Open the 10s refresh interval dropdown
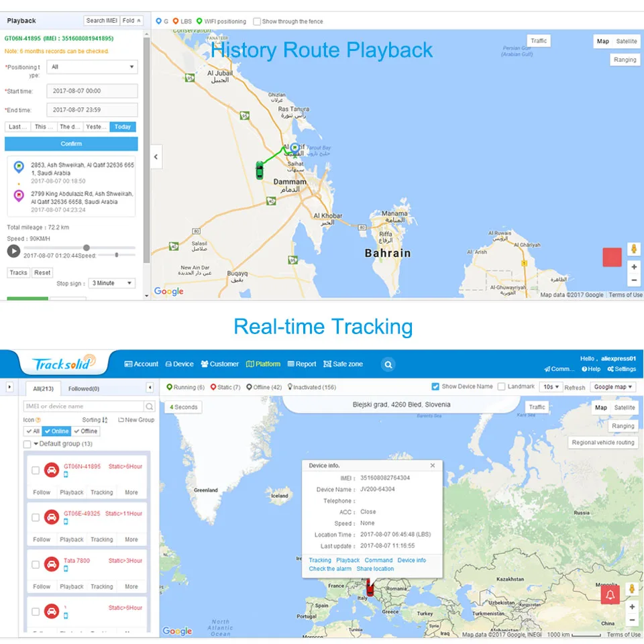The width and height of the screenshot is (644, 644). tap(551, 387)
